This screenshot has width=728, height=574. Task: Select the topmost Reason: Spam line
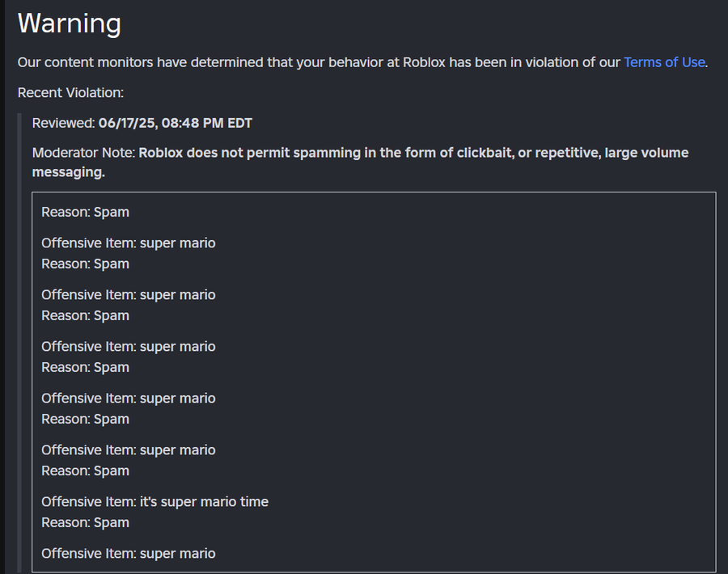tap(85, 213)
